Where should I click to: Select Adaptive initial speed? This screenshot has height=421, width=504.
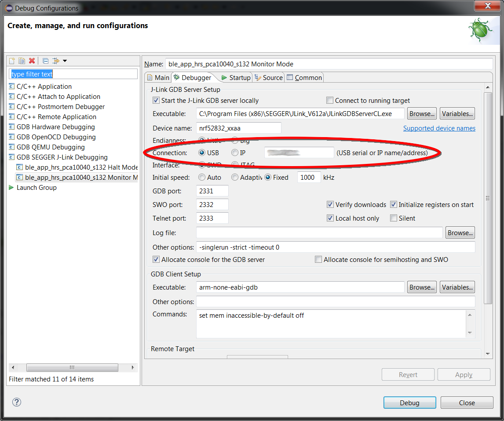(235, 177)
